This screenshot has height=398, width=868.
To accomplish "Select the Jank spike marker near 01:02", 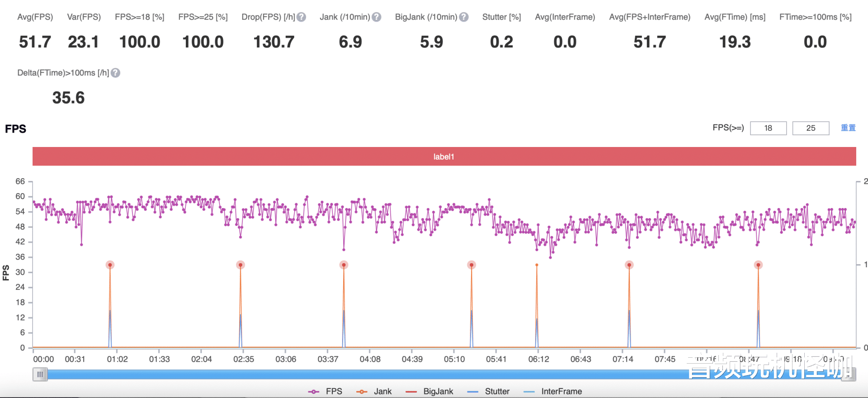I will 110,265.
